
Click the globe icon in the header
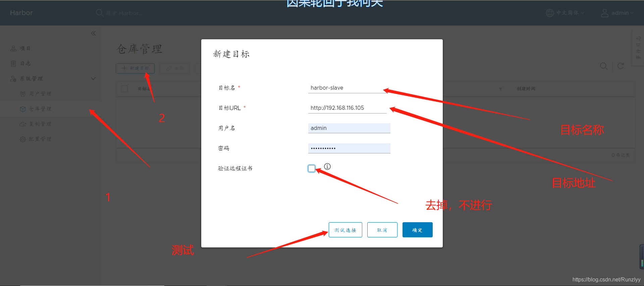(550, 13)
